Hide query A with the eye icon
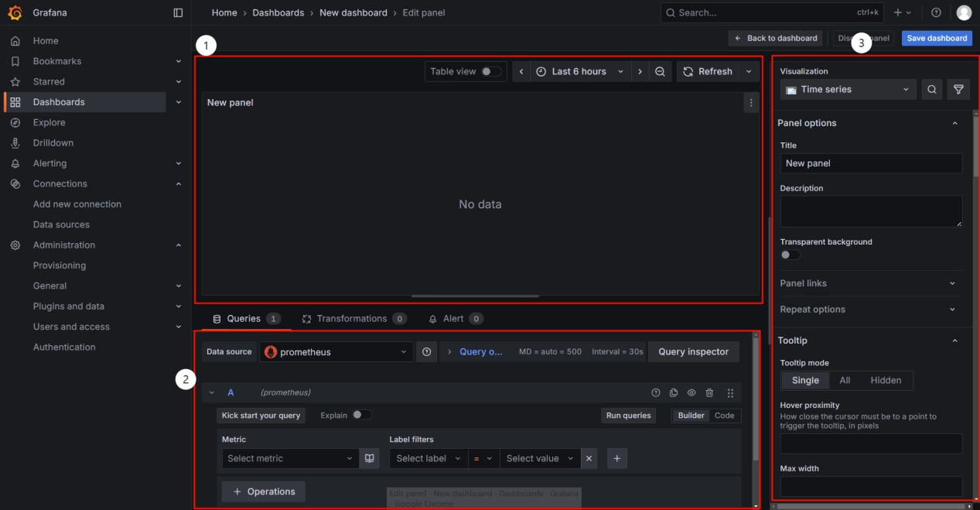 pos(691,393)
